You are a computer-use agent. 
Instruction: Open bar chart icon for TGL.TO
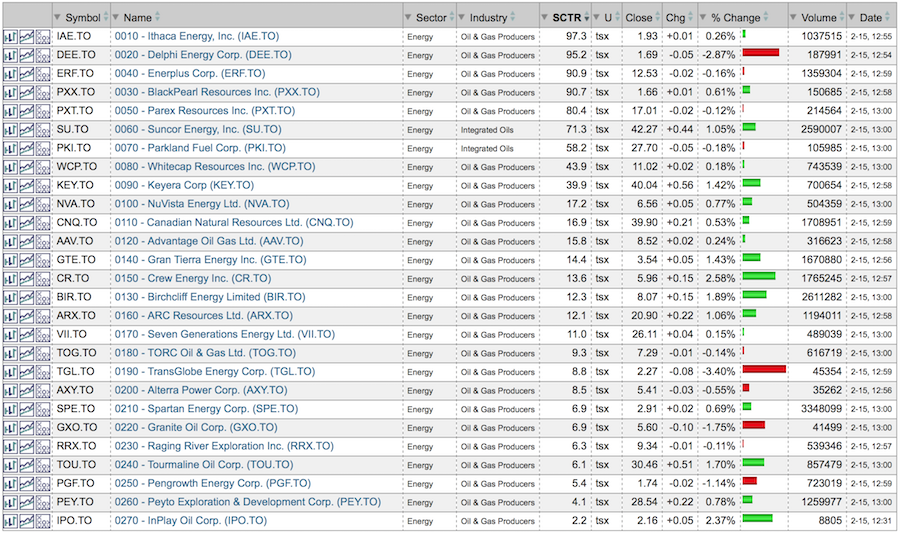click(x=10, y=373)
